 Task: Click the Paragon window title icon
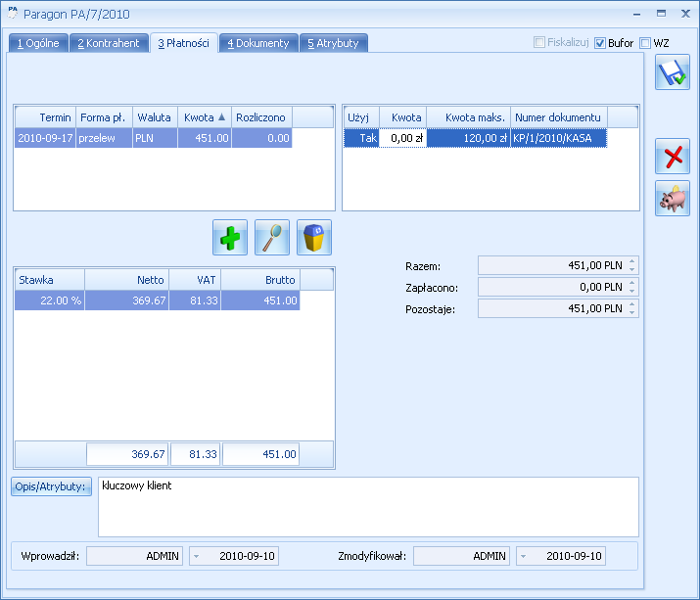[13, 14]
